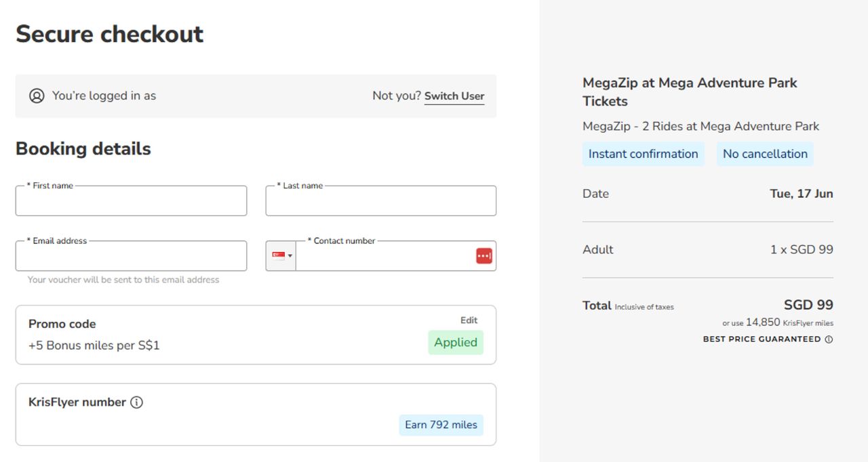This screenshot has width=868, height=462.
Task: Open the country code flag dropdown
Action: [281, 255]
